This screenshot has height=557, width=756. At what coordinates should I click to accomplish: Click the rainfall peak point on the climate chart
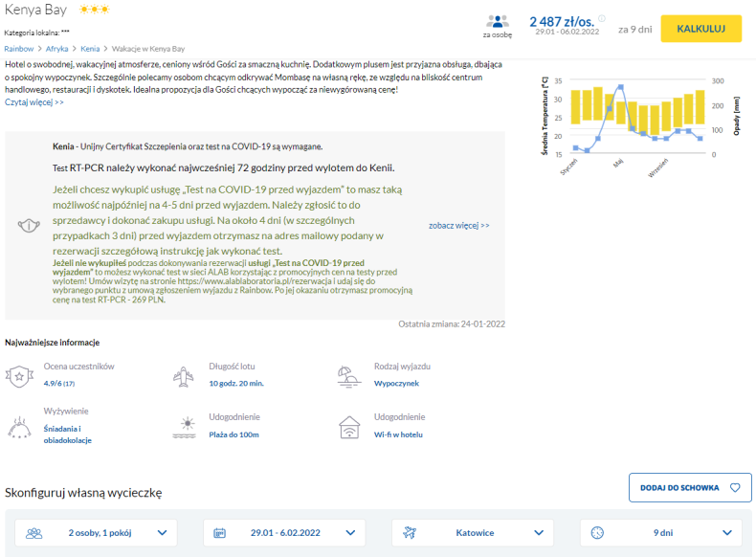(620, 87)
